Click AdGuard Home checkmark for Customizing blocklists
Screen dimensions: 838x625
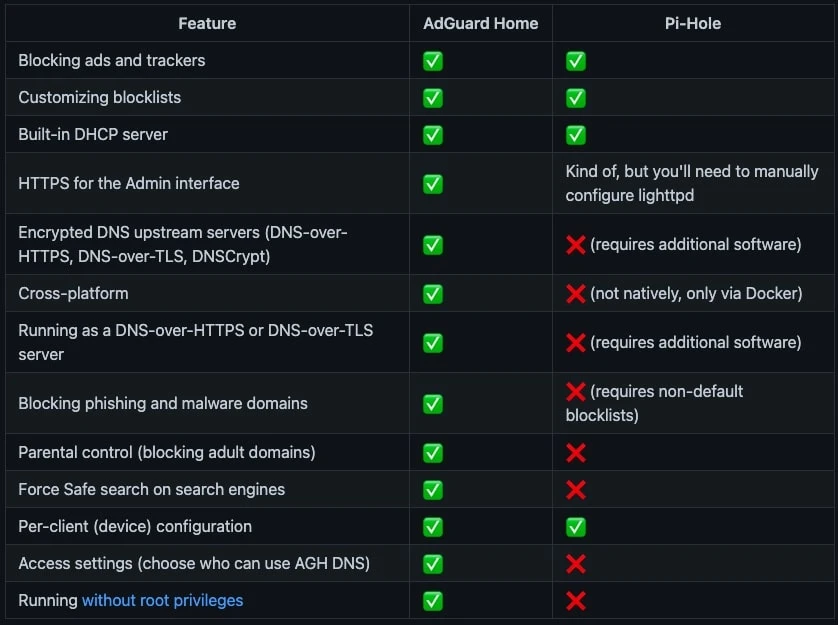(433, 98)
